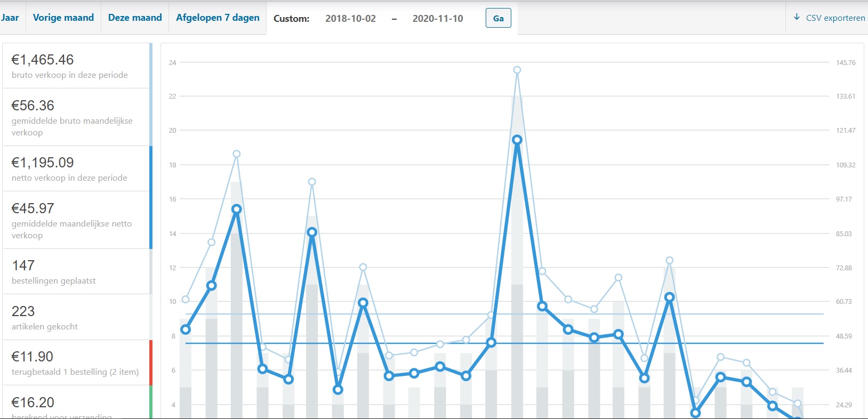Click the highest light-blue gross sales point
Image resolution: width=868 pixels, height=419 pixels.
pos(517,70)
